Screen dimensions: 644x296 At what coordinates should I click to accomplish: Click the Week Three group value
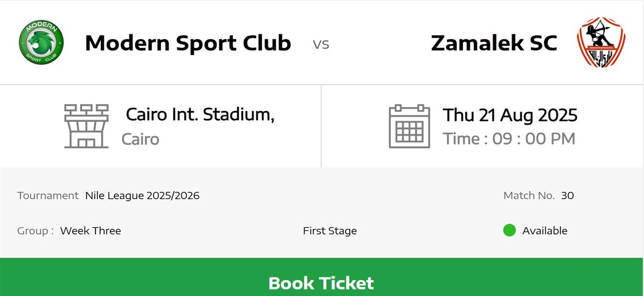click(x=91, y=231)
